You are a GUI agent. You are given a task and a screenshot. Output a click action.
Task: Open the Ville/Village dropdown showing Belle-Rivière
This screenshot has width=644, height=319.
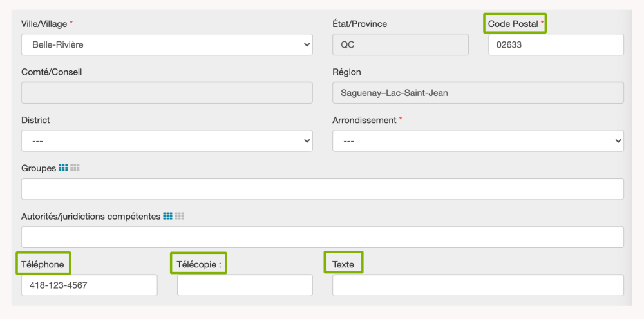(167, 45)
